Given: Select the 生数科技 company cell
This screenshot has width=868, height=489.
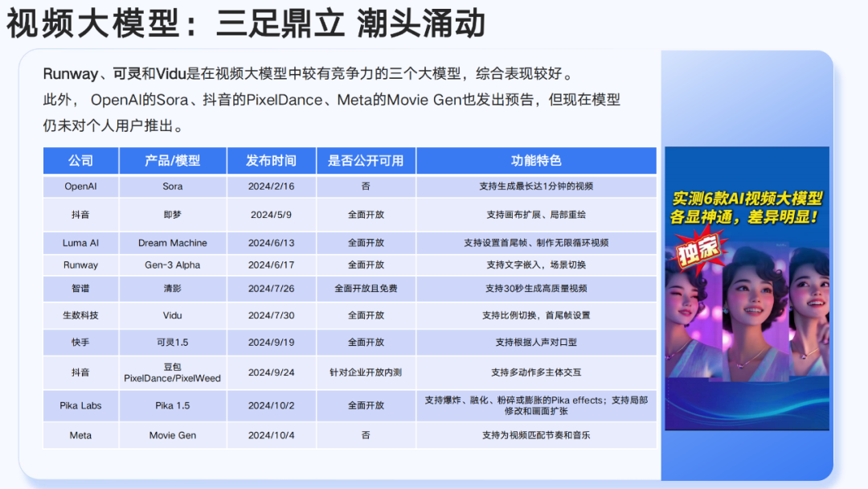Looking at the screenshot, I should pos(81,315).
